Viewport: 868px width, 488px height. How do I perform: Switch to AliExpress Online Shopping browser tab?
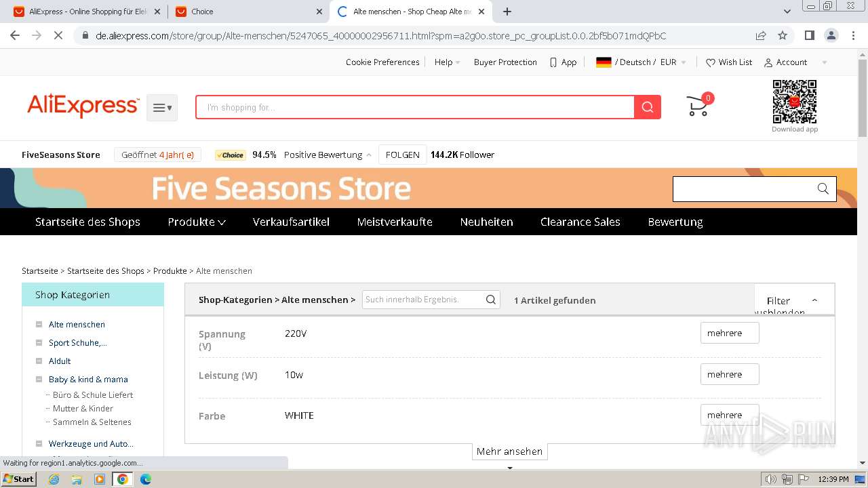point(87,12)
